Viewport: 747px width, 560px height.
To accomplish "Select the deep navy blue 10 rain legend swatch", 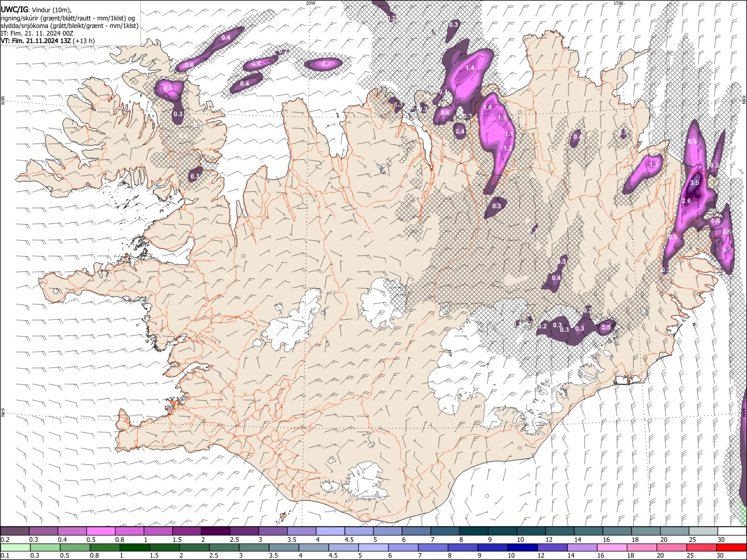I will click(523, 548).
